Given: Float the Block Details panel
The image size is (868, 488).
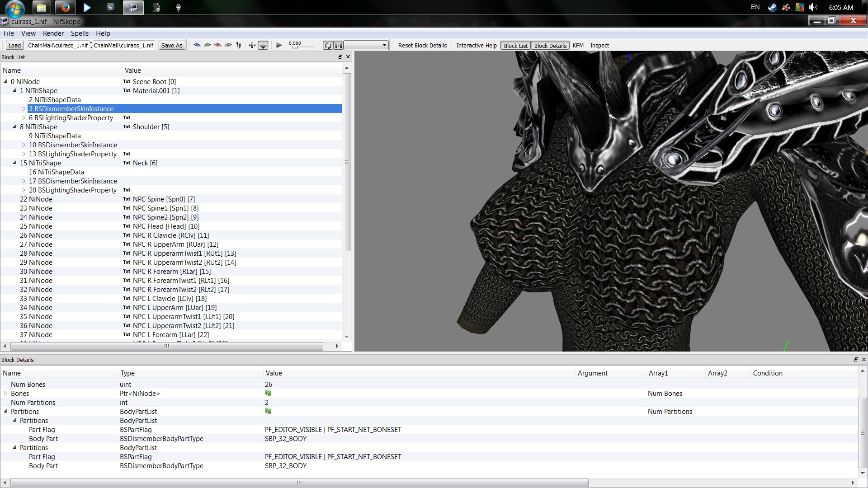Looking at the screenshot, I should pyautogui.click(x=856, y=360).
